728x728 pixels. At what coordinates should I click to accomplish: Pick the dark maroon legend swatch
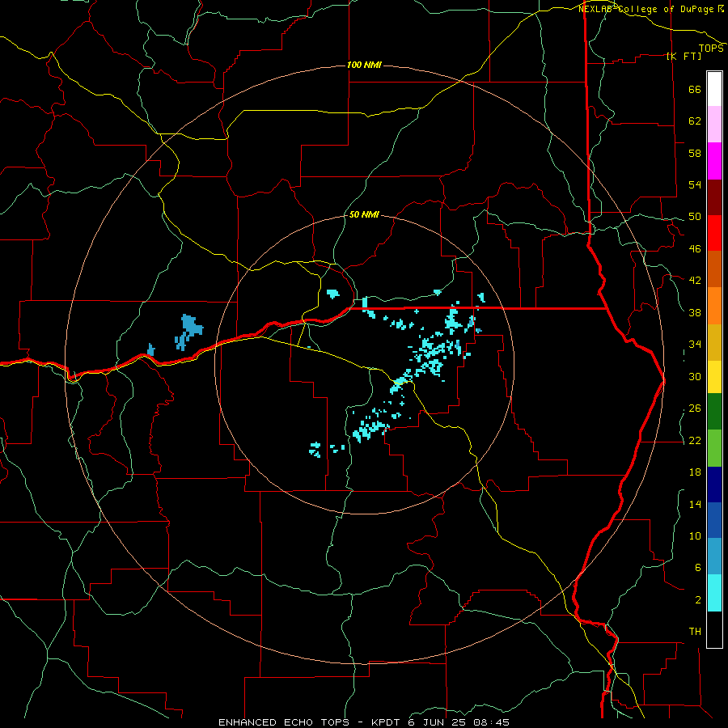coord(714,197)
